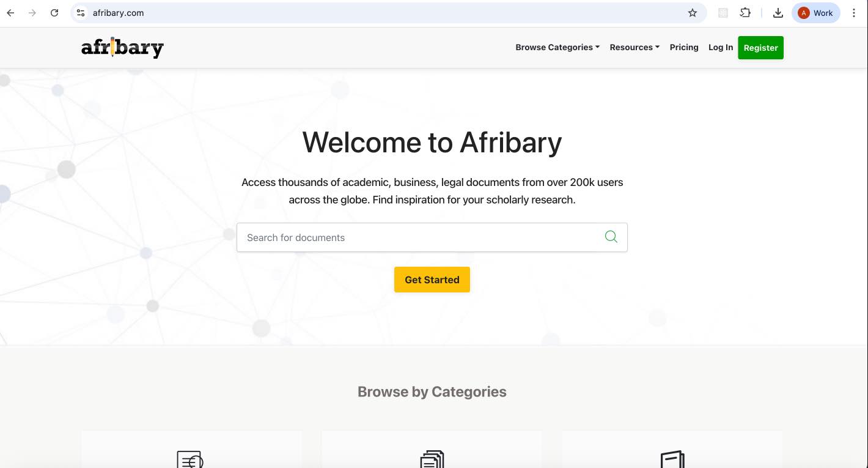The width and height of the screenshot is (868, 468).
Task: Bookmark this page with the star icon
Action: (x=692, y=13)
